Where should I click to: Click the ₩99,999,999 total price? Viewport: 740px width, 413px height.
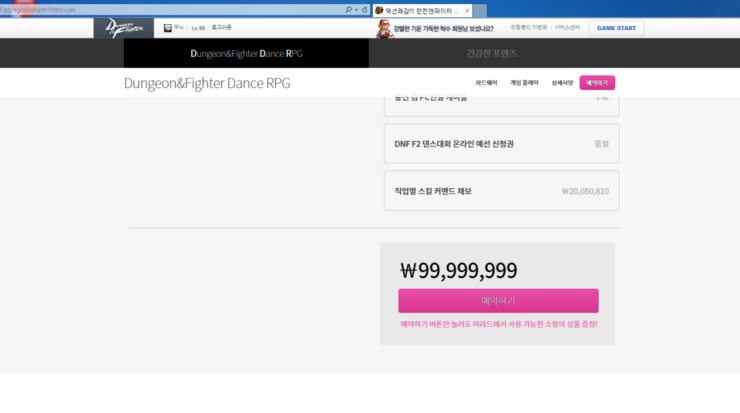459,270
